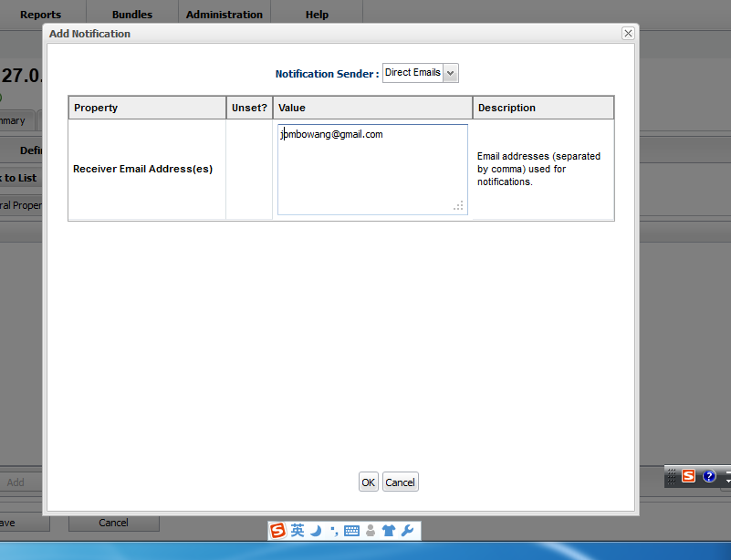Open the skin shirt icon in IME bar
This screenshot has width=731, height=560.
pyautogui.click(x=389, y=531)
